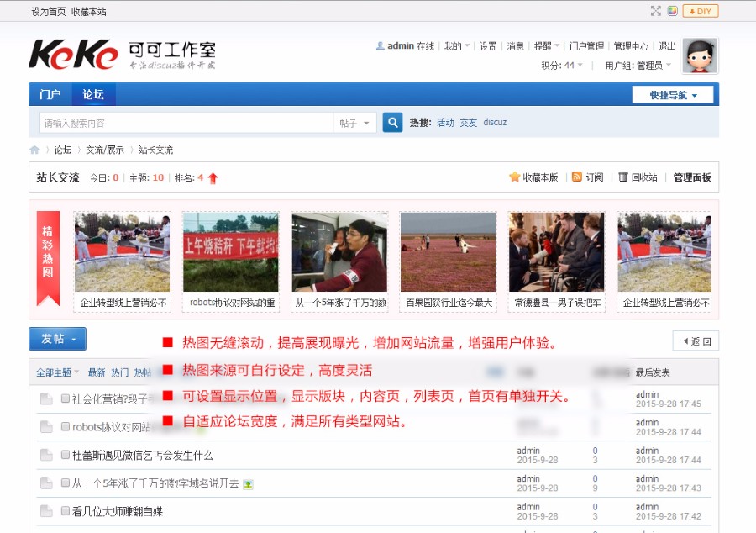Click the blue magnifier search icon

(391, 122)
